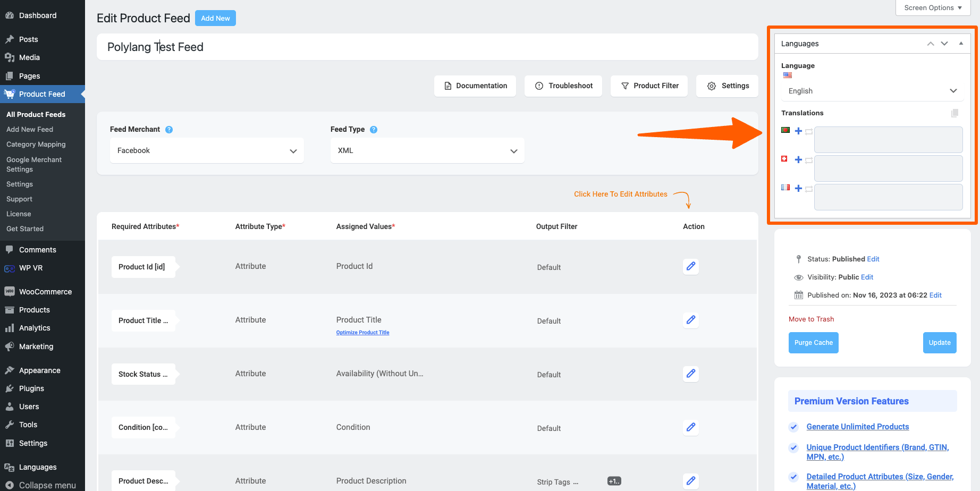Open the Product Filter button
The image size is (980, 491).
click(x=649, y=86)
